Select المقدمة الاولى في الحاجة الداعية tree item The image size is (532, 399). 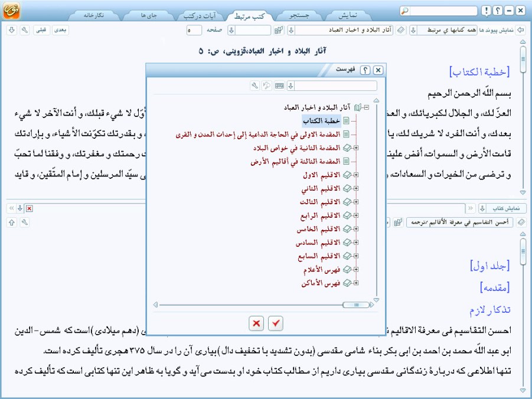tap(258, 135)
